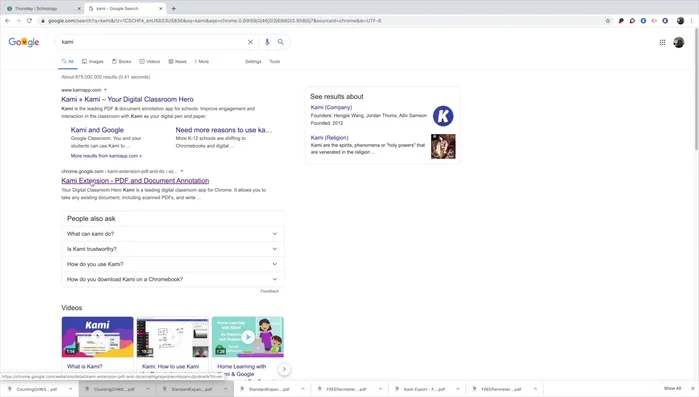The image size is (699, 397).
Task: Play the What is Kami video thumbnail
Action: pos(98,337)
